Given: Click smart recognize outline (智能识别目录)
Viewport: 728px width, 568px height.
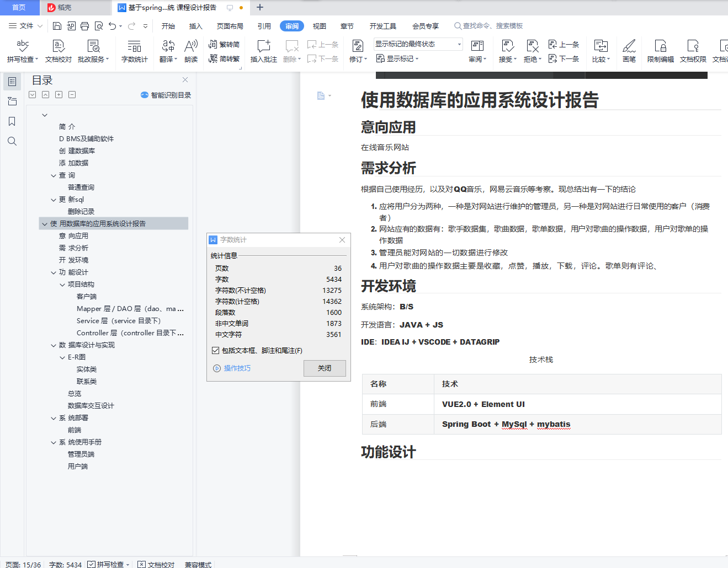Looking at the screenshot, I should pyautogui.click(x=166, y=95).
